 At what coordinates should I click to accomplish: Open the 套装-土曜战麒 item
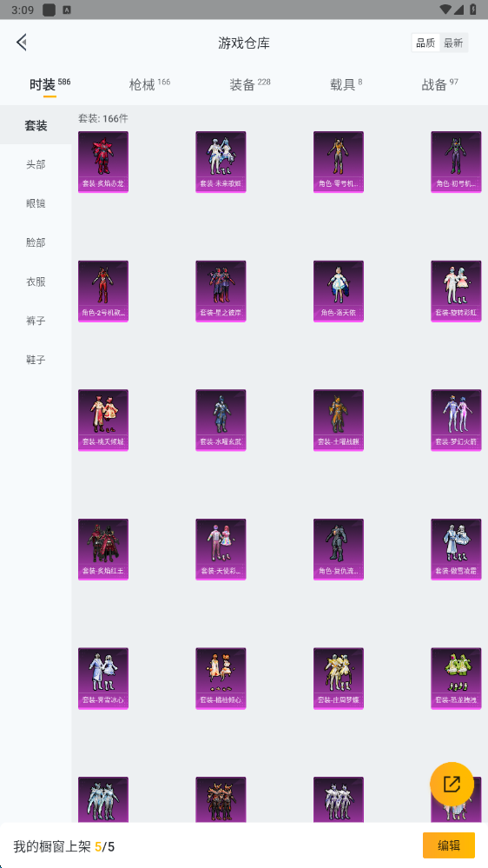(x=339, y=421)
